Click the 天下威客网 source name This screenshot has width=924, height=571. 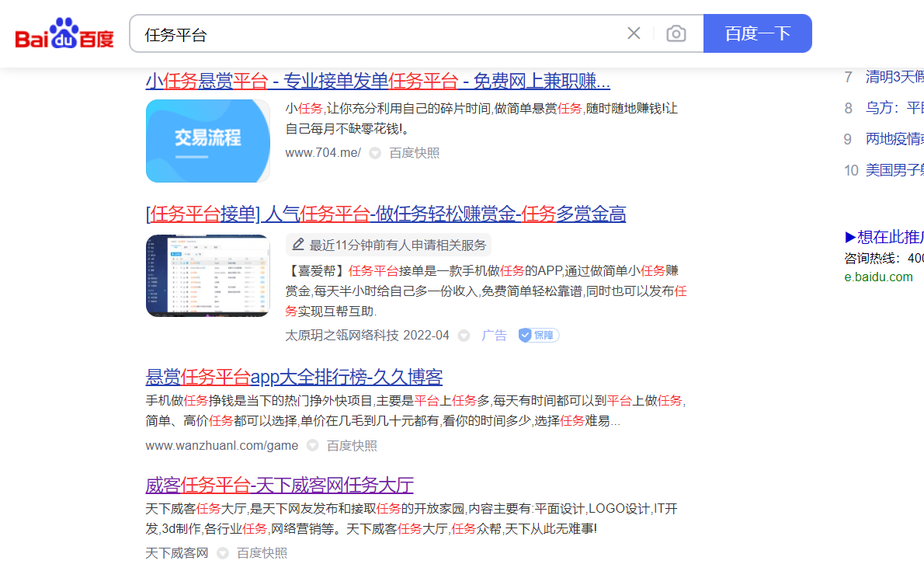177,553
